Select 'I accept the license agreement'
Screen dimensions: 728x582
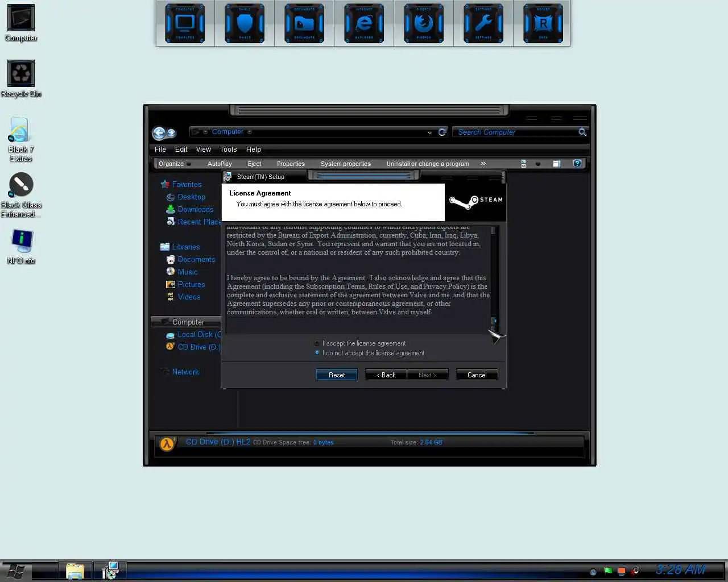click(360, 343)
